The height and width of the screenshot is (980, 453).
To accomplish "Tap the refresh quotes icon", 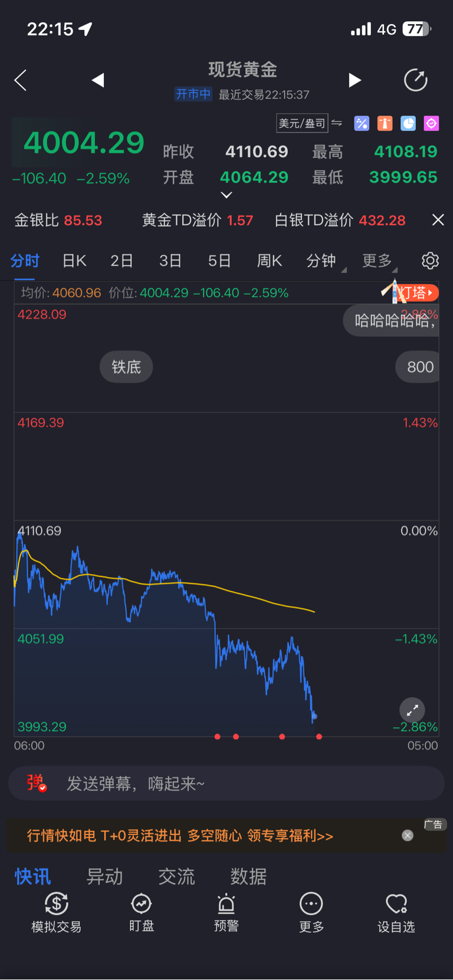I will (x=415, y=80).
